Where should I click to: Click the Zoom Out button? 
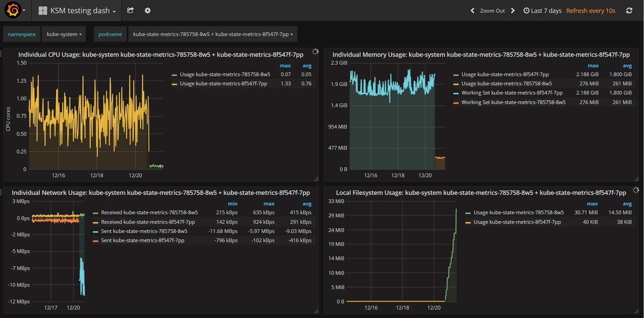(x=492, y=11)
